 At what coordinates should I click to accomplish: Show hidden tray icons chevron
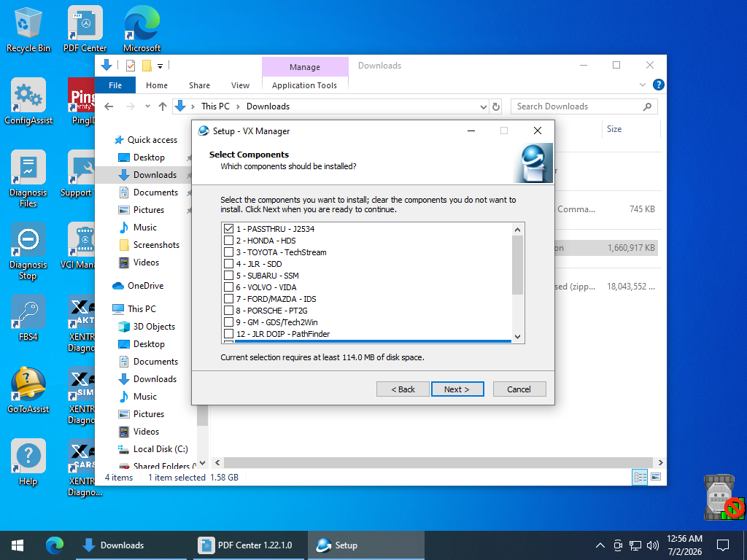tap(600, 545)
